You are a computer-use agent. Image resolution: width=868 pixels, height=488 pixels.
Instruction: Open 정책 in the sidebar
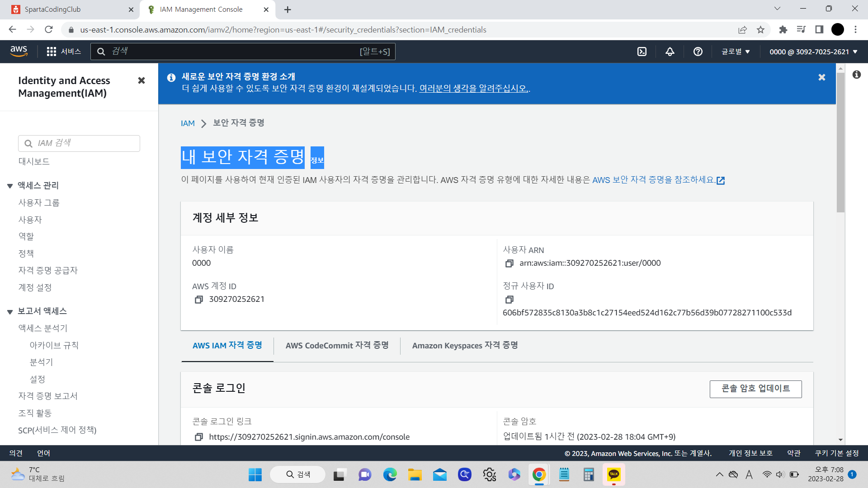pos(26,254)
